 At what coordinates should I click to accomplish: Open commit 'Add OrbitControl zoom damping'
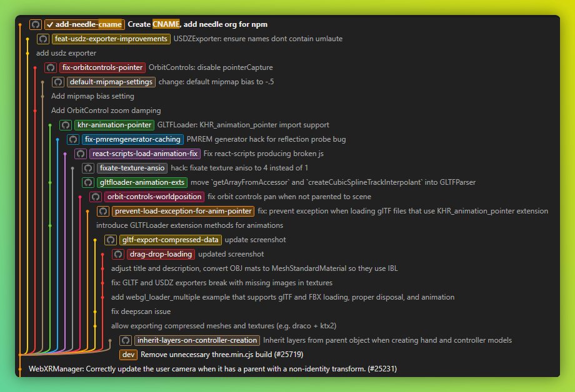click(106, 110)
